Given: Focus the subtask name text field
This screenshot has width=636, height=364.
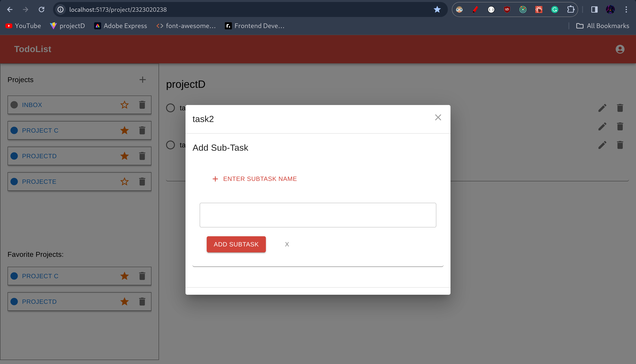Looking at the screenshot, I should [318, 215].
